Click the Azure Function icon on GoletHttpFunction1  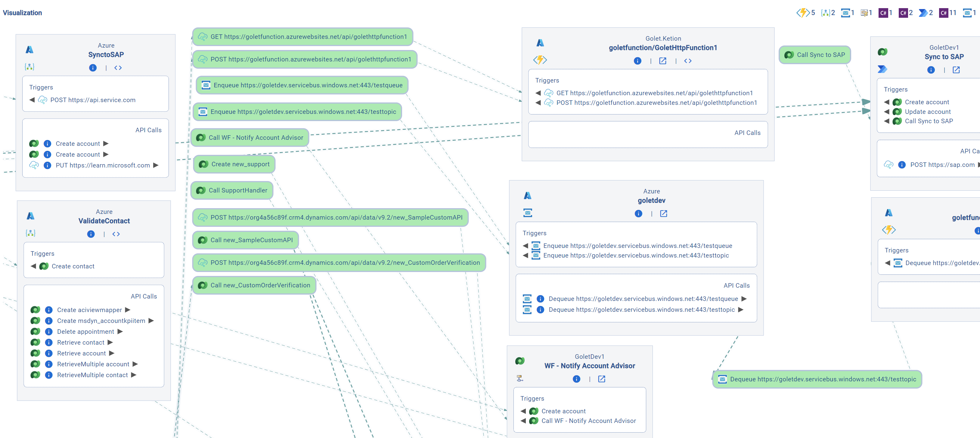pyautogui.click(x=540, y=60)
